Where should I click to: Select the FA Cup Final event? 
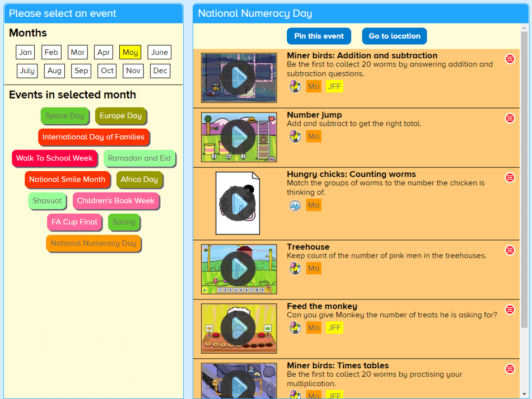[x=74, y=222]
